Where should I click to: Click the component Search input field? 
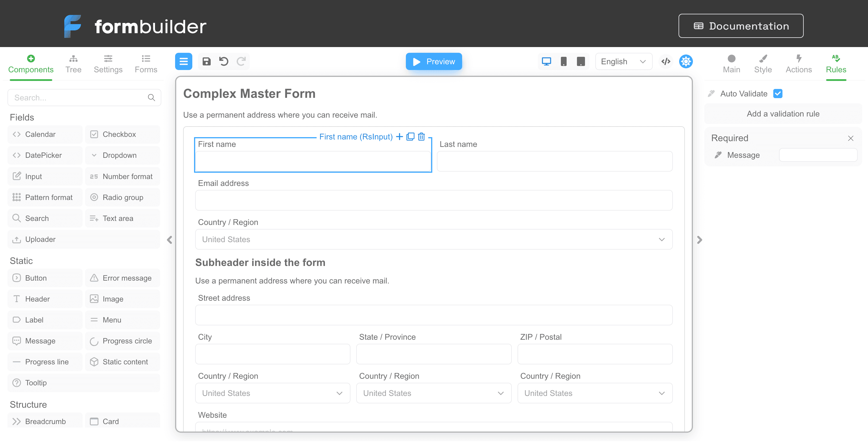point(79,98)
